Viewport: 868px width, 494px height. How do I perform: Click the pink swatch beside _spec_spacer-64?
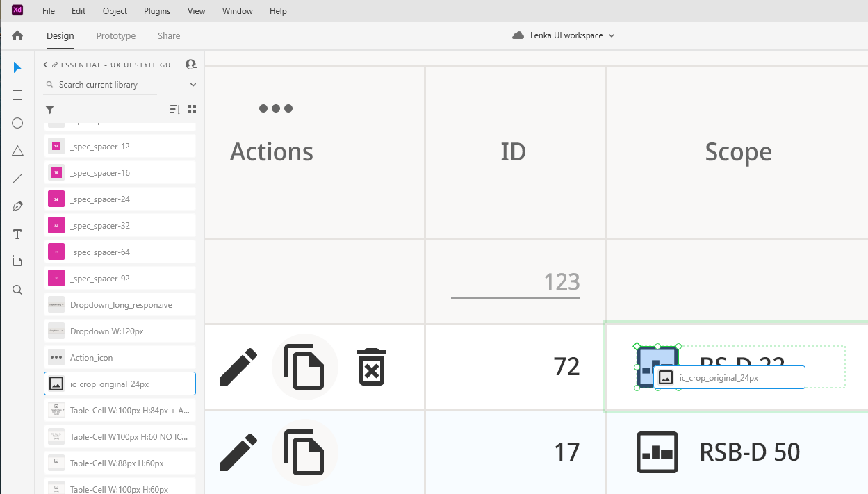(56, 252)
